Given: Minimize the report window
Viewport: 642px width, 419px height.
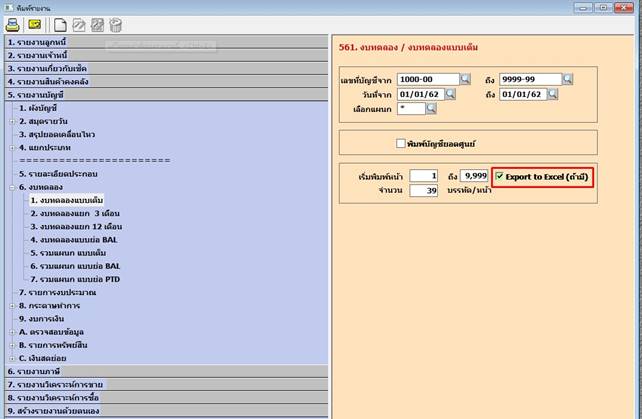Looking at the screenshot, I should (583, 7).
